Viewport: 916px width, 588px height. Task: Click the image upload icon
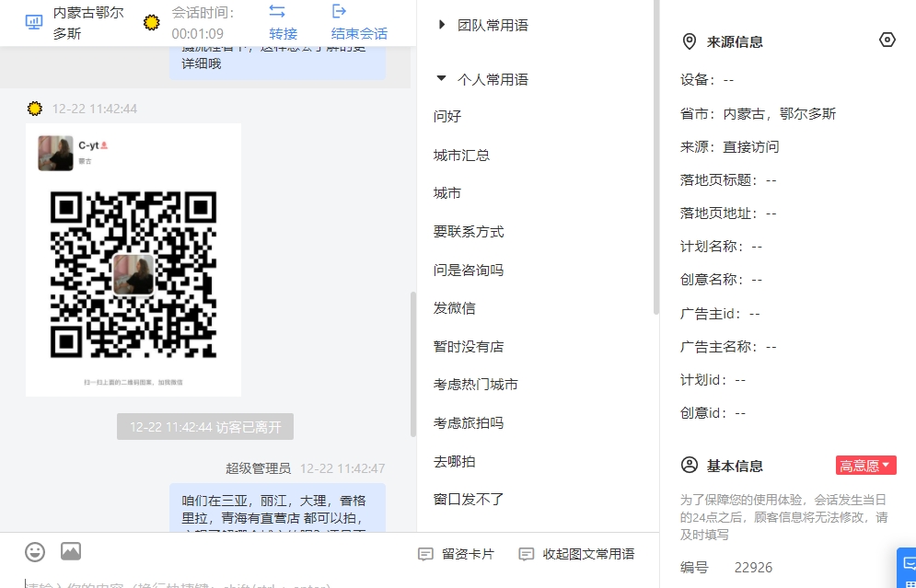point(71,551)
